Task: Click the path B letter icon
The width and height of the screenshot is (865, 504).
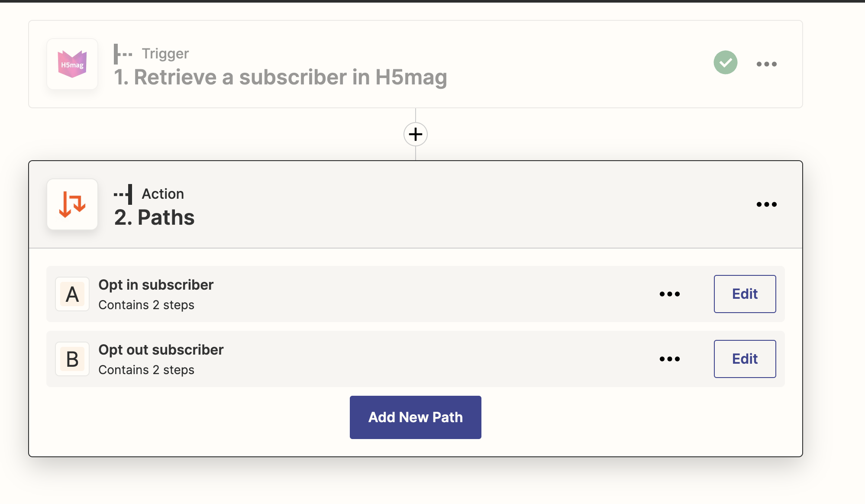Action: (72, 359)
